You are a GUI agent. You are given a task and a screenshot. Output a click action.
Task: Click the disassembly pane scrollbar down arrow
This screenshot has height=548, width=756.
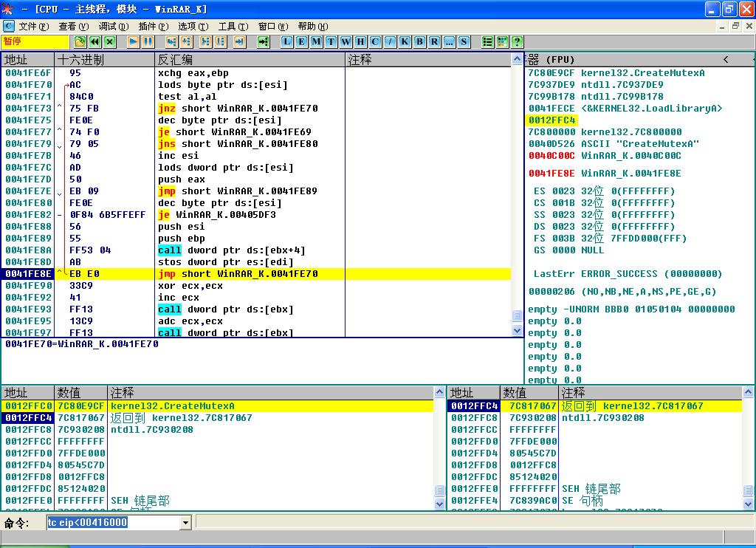(x=518, y=331)
